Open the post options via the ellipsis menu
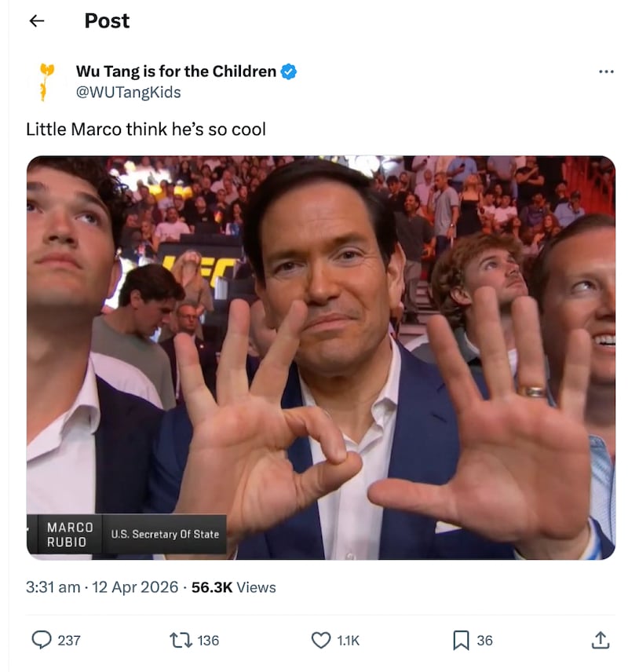Viewport: 628px width, 672px height. tap(606, 71)
